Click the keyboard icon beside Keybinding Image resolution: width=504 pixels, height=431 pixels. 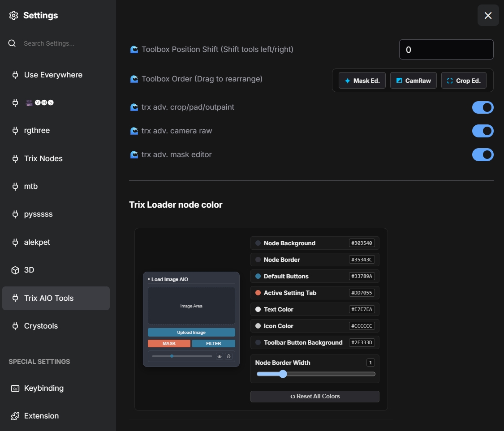15,388
